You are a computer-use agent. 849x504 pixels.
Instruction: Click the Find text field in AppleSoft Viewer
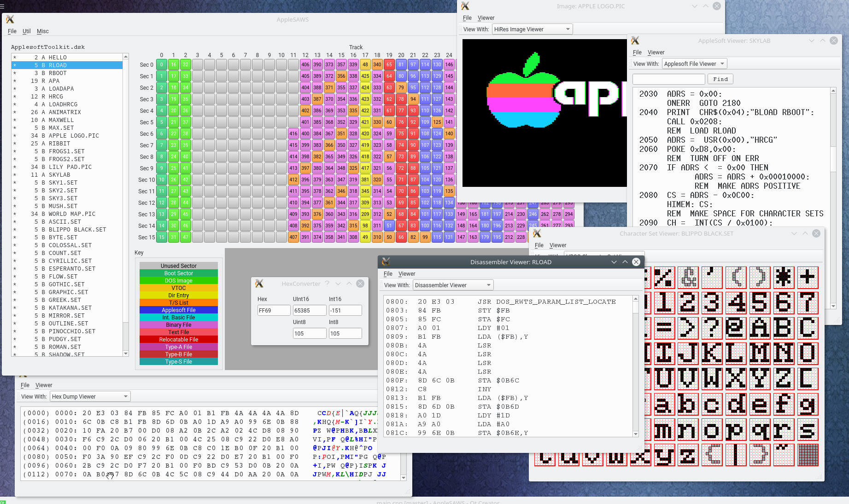pyautogui.click(x=669, y=79)
